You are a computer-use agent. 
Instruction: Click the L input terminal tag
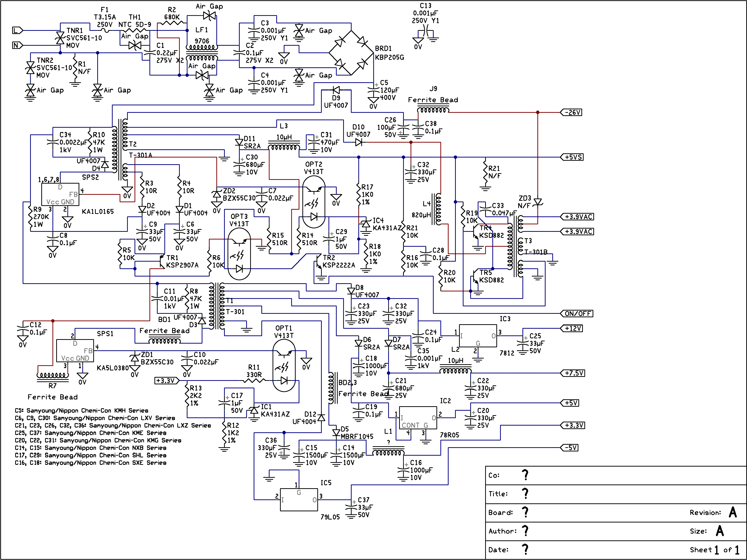(x=18, y=30)
